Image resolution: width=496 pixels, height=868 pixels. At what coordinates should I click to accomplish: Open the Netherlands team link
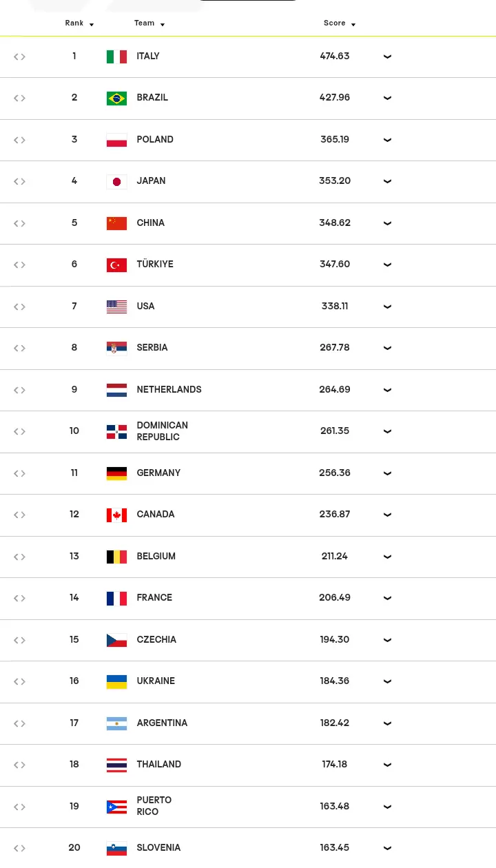click(169, 390)
